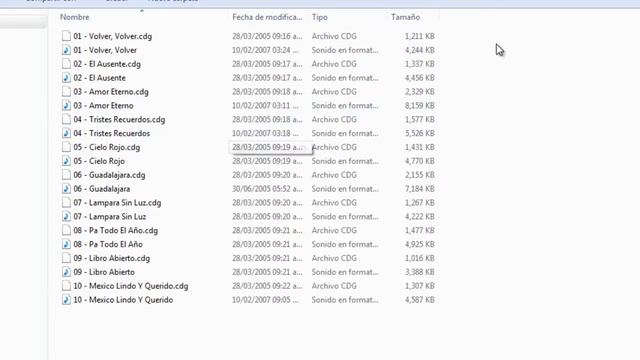Sort files by the Tipo column header

[320, 17]
